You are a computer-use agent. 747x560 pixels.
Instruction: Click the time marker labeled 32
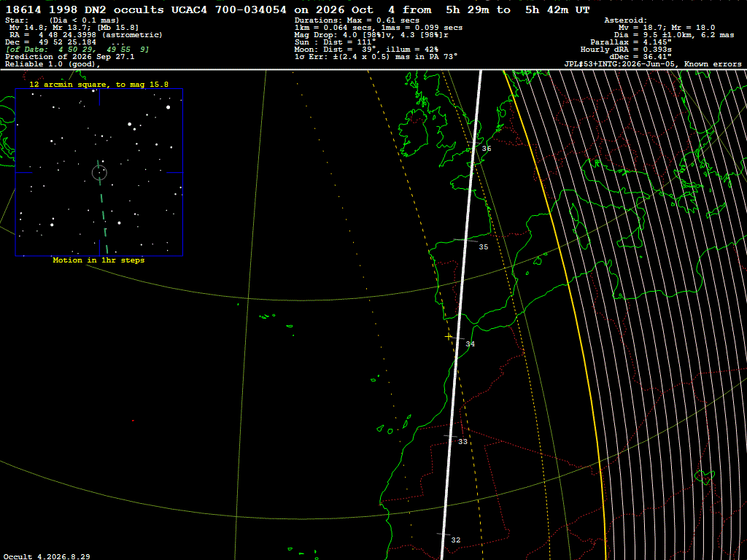click(455, 540)
